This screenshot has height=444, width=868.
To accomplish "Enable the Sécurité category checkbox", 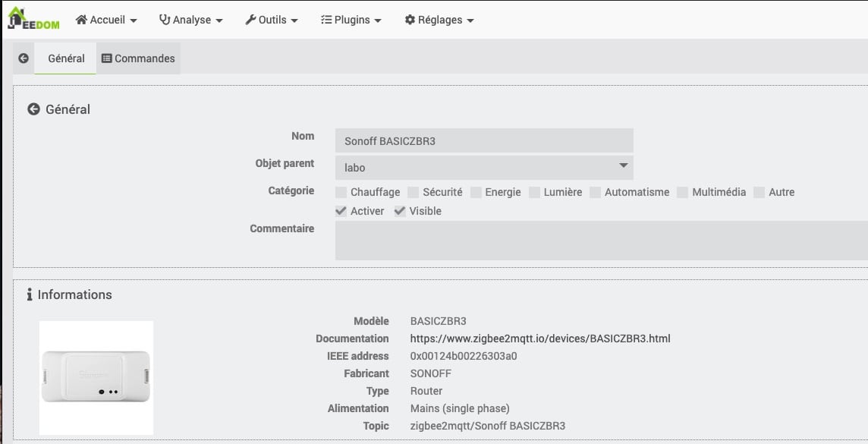I will pyautogui.click(x=414, y=192).
